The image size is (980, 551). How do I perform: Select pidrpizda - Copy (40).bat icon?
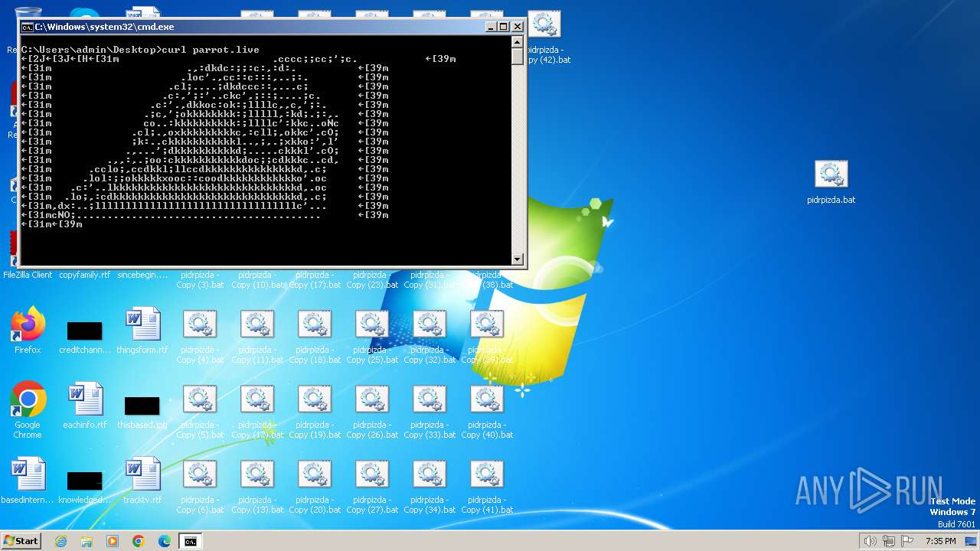pyautogui.click(x=487, y=399)
